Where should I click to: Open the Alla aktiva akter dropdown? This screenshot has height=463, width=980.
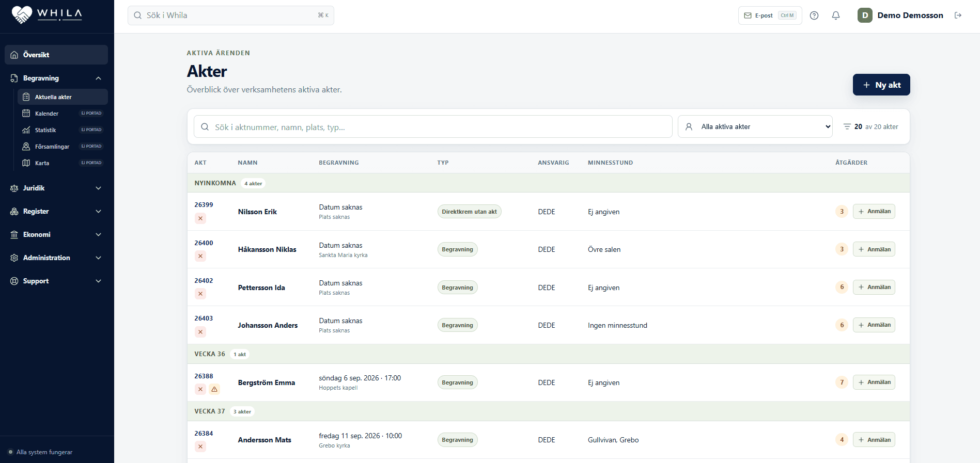tap(755, 126)
